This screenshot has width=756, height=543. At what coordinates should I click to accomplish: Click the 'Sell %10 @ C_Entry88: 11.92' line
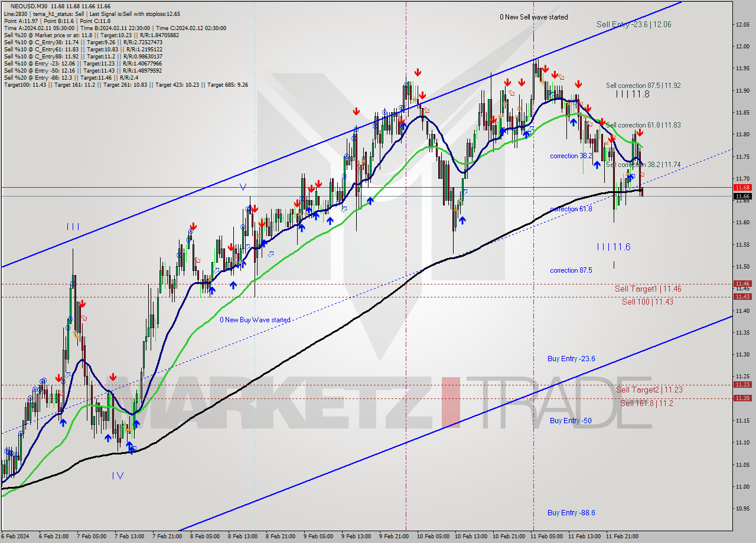tap(82, 56)
